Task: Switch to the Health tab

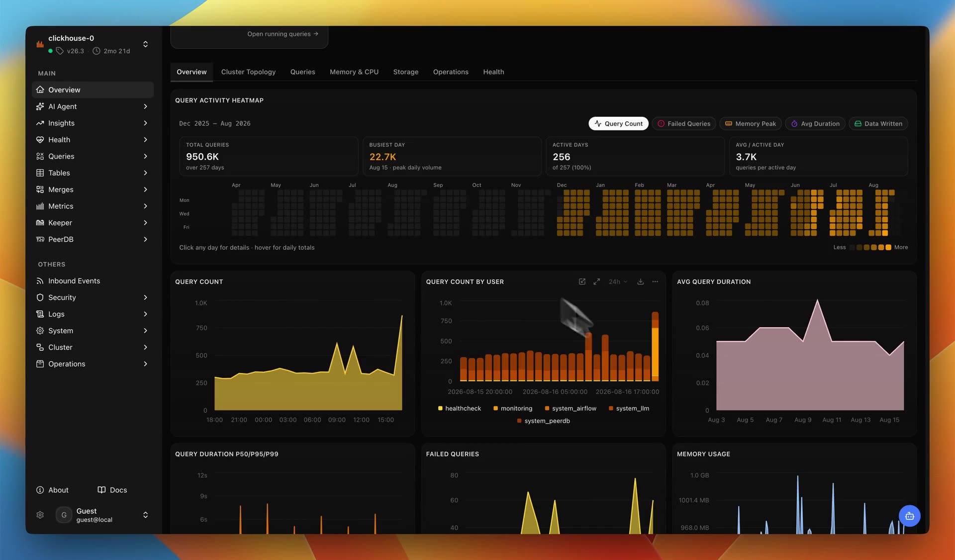Action: pyautogui.click(x=493, y=72)
